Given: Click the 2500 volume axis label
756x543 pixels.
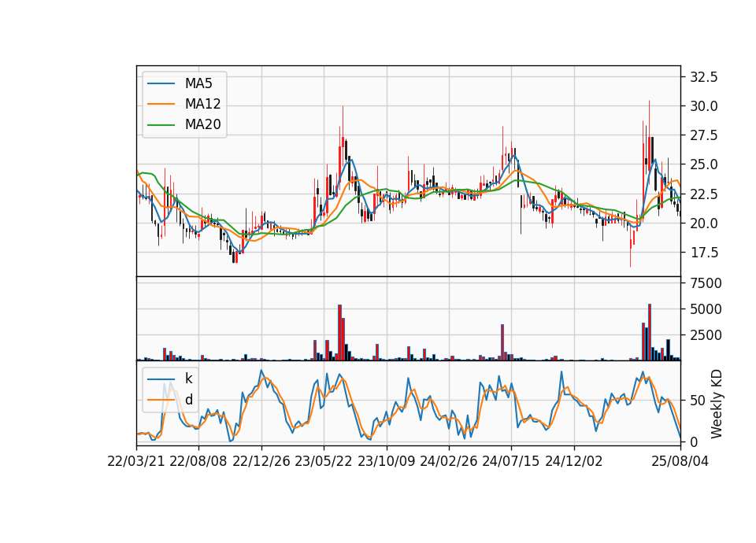Looking at the screenshot, I should [706, 335].
